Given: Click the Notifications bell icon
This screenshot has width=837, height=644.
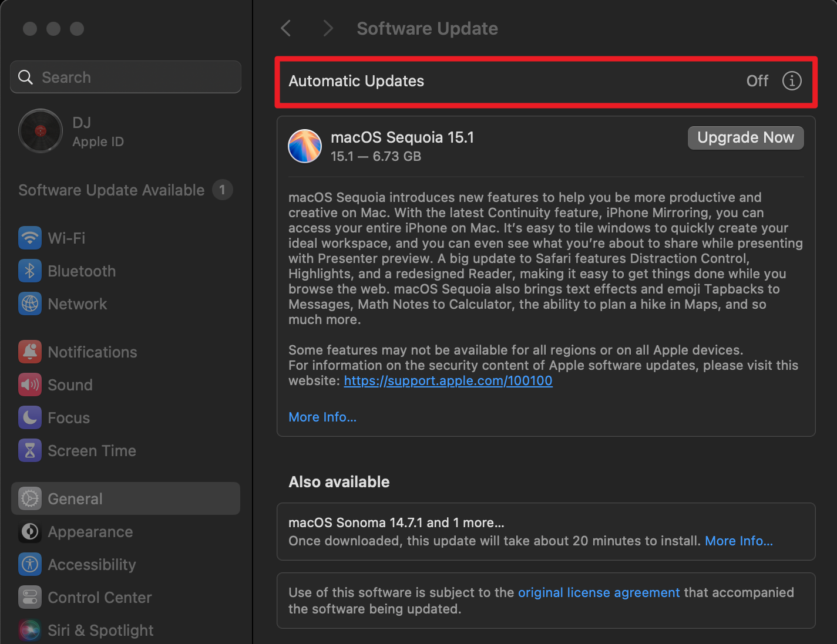Looking at the screenshot, I should [x=30, y=352].
